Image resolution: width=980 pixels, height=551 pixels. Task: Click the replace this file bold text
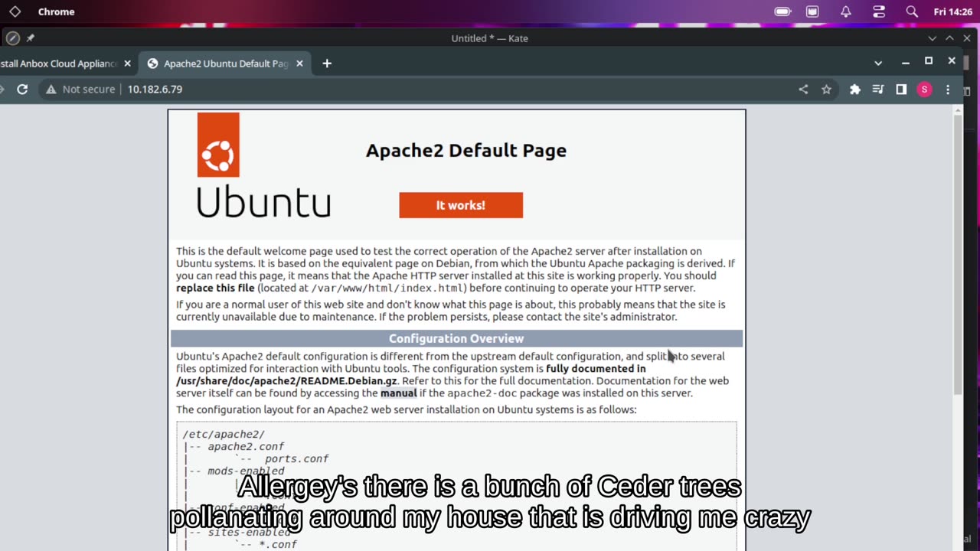pyautogui.click(x=215, y=289)
